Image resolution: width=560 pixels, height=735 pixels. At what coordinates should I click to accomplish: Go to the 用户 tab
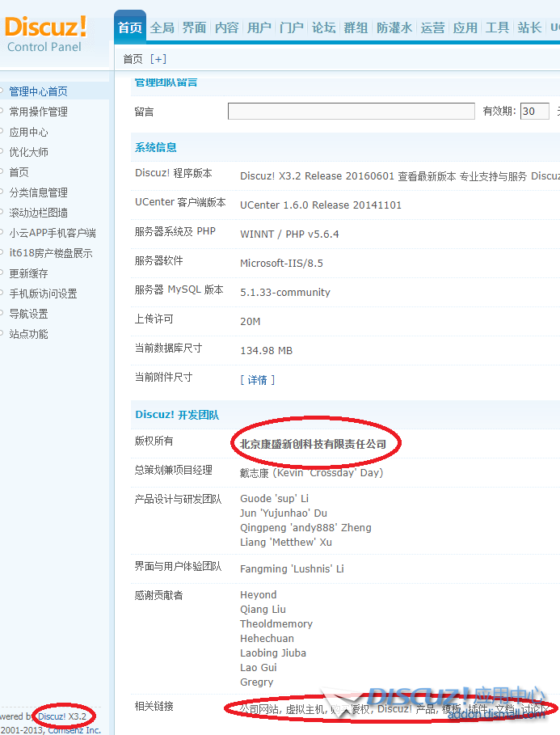259,27
